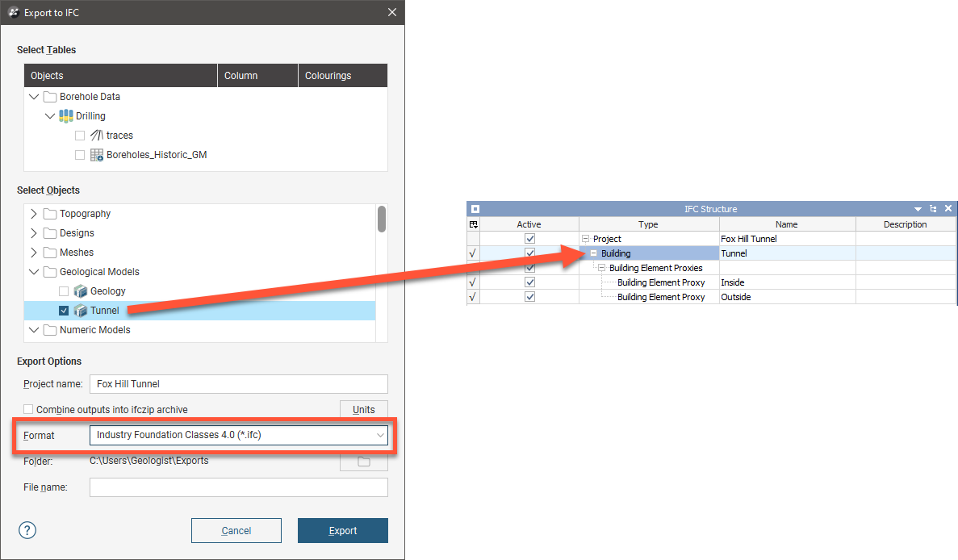Click the Column header in tables list

257,76
